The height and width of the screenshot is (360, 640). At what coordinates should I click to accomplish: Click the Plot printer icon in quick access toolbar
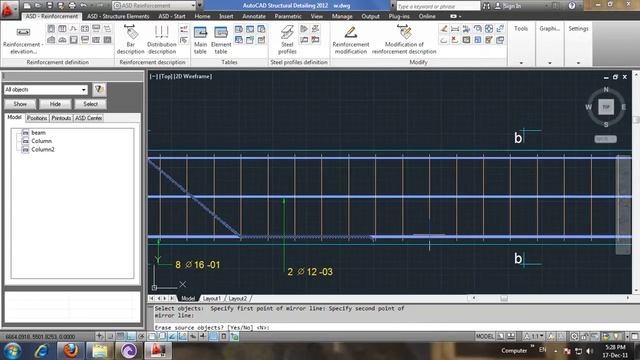click(x=72, y=6)
